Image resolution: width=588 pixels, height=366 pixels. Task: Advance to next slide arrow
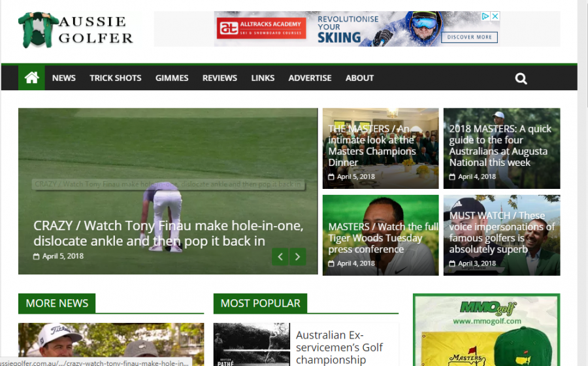click(298, 257)
